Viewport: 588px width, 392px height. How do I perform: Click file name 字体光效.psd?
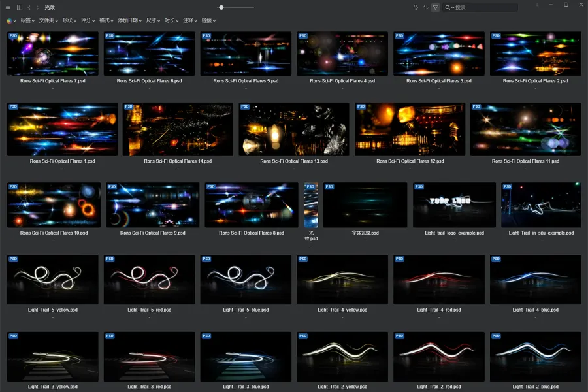click(365, 233)
